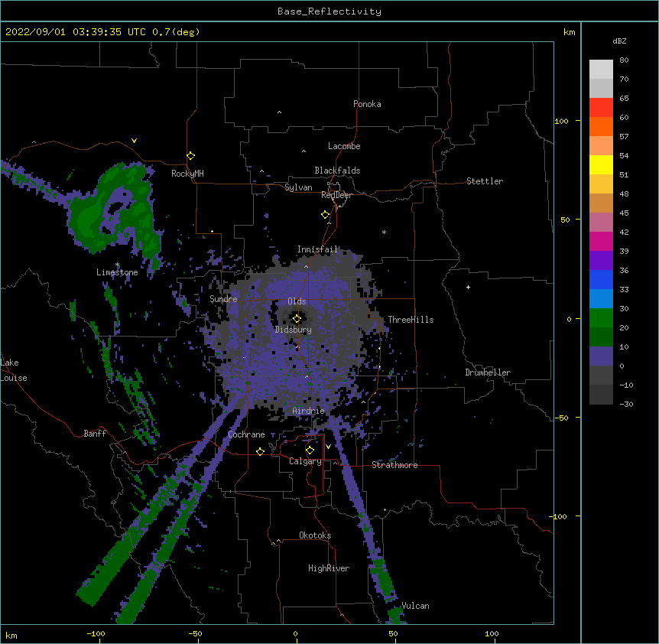Click the radar site diamond between Olds and Didsbury
659x644 pixels.
297,319
